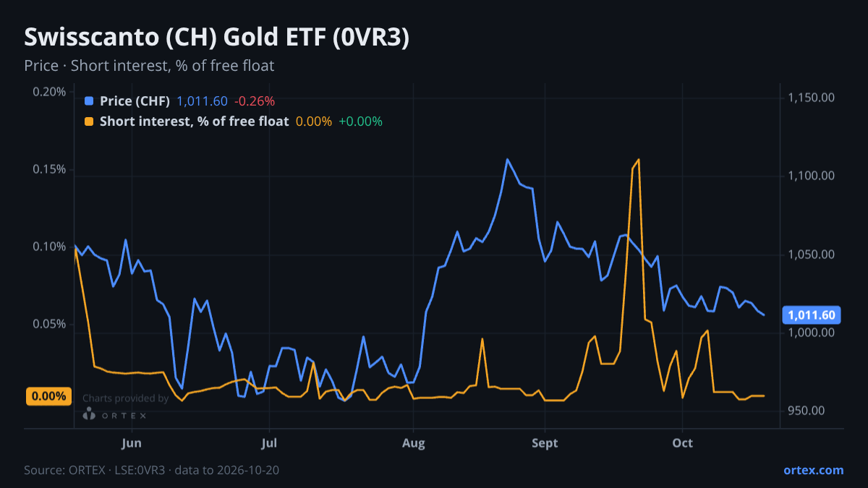Click the orange Short interest legend marker
868x488 pixels.
(x=89, y=121)
